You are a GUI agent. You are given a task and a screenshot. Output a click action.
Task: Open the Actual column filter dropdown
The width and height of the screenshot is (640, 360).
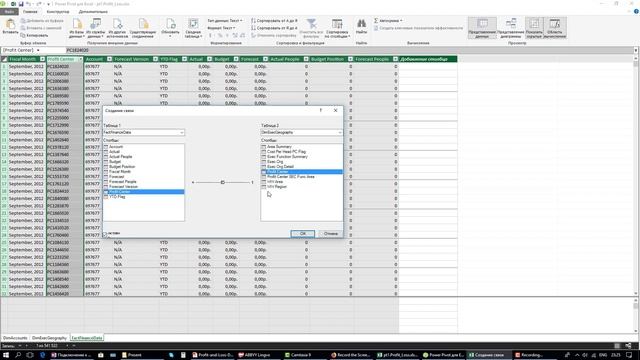[x=209, y=59]
